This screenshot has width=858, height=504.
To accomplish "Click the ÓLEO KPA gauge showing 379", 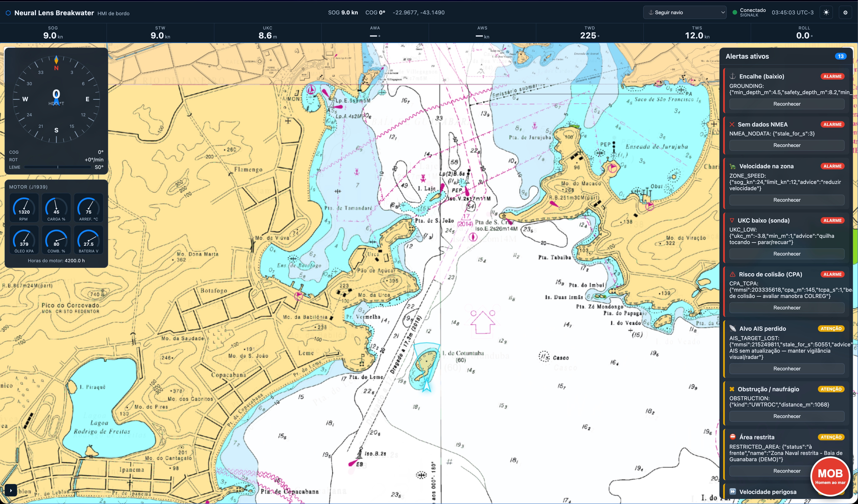I will click(24, 240).
